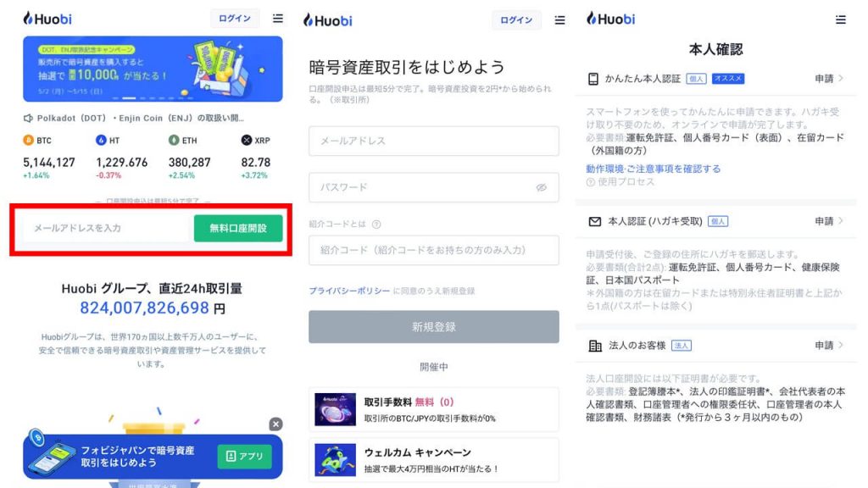The width and height of the screenshot is (868, 488).
Task: Click the オススメ badge
Action: coord(728,79)
